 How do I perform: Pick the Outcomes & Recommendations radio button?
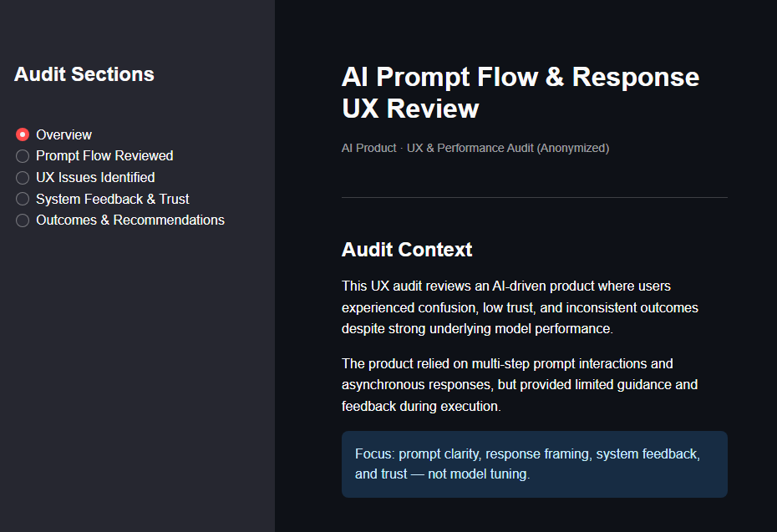(23, 220)
